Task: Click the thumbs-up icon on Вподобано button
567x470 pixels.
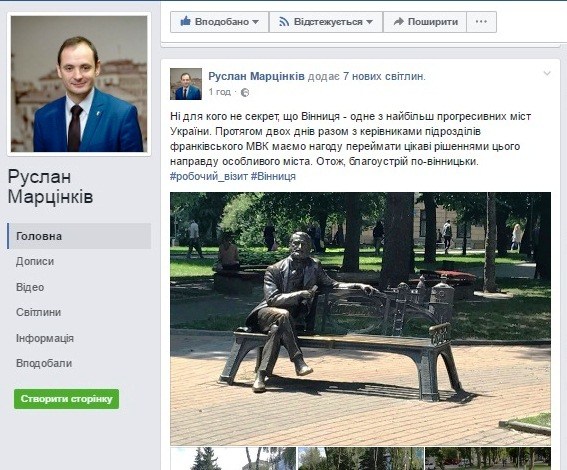Action: pyautogui.click(x=185, y=21)
